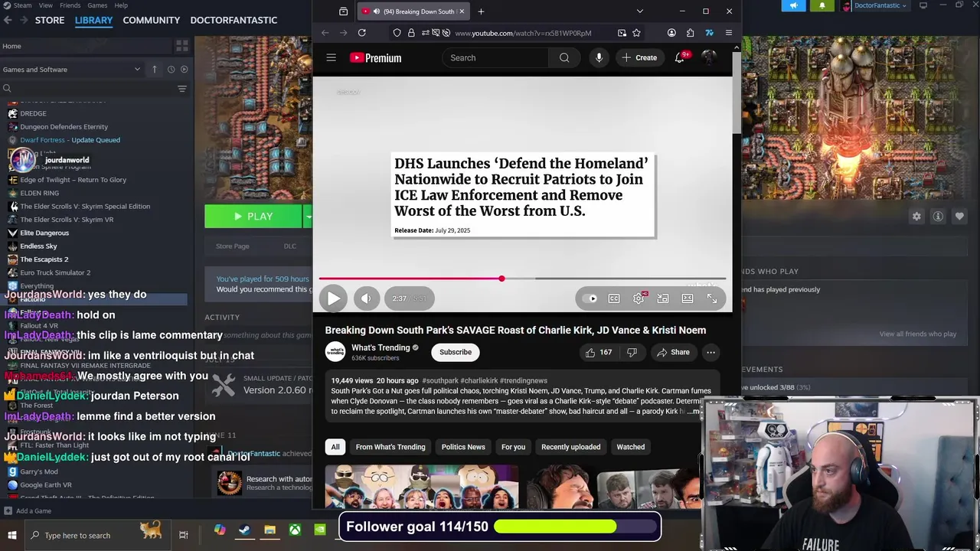Open YouTube account avatar menu
Viewport: 980px width, 551px height.
709,57
